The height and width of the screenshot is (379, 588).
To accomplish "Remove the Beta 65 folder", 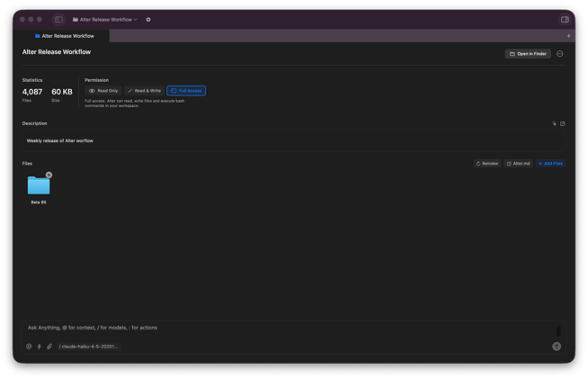I will pyautogui.click(x=49, y=175).
